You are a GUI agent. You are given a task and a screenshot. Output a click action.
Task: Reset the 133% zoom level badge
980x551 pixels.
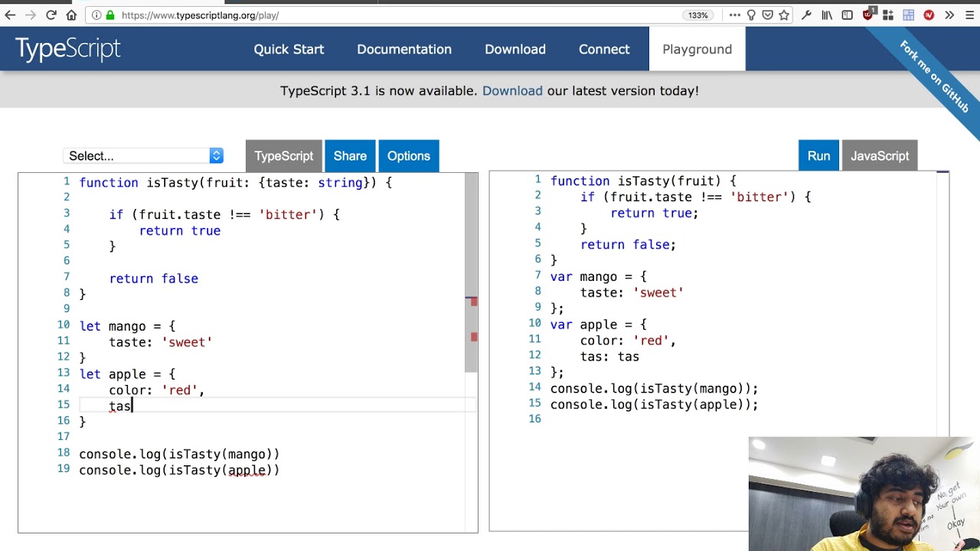(698, 15)
